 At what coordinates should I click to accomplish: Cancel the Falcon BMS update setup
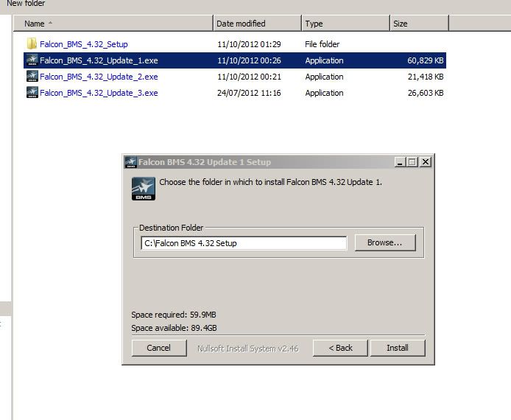coord(159,348)
